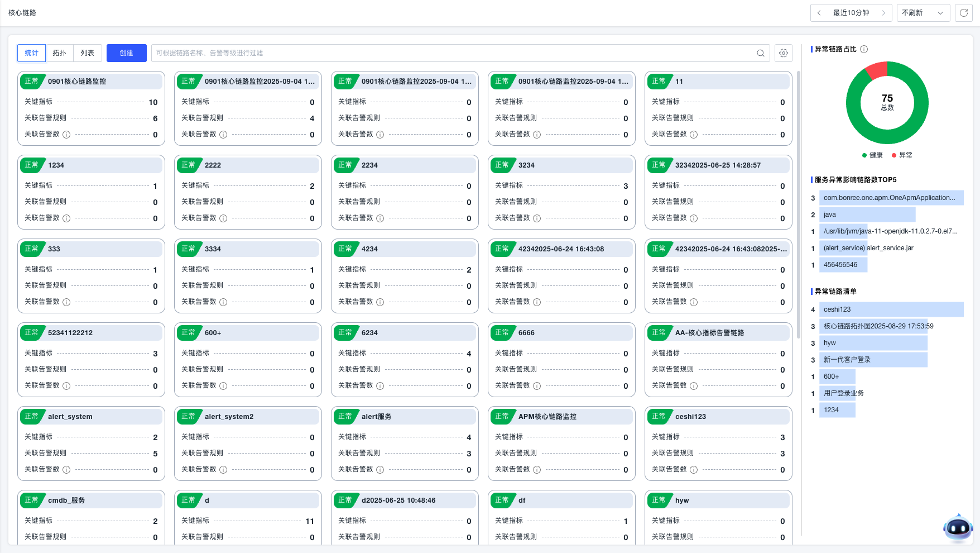Click the refresh icon in top-right corner
Image resolution: width=980 pixels, height=553 pixels.
coord(964,13)
